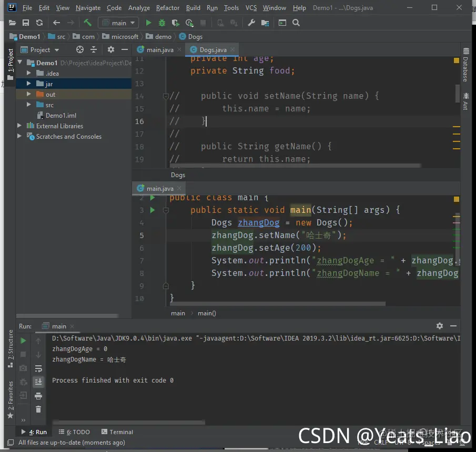Run 'main' with the toolbar green play icon
Image resolution: width=476 pixels, height=452 pixels.
(148, 23)
